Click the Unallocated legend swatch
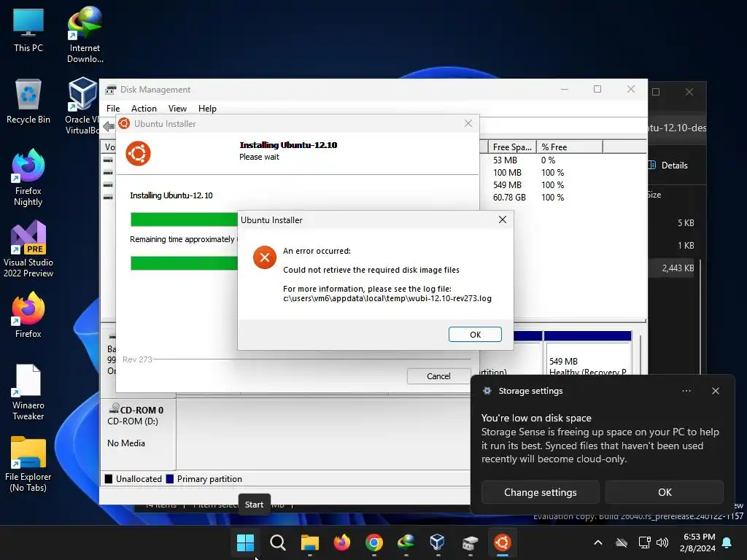Image resolution: width=747 pixels, height=560 pixels. tap(109, 479)
